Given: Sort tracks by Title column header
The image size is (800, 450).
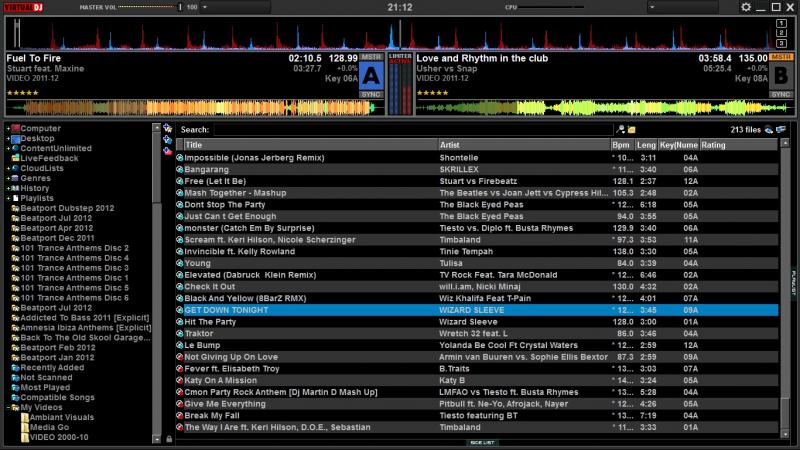Looking at the screenshot, I should (311, 145).
